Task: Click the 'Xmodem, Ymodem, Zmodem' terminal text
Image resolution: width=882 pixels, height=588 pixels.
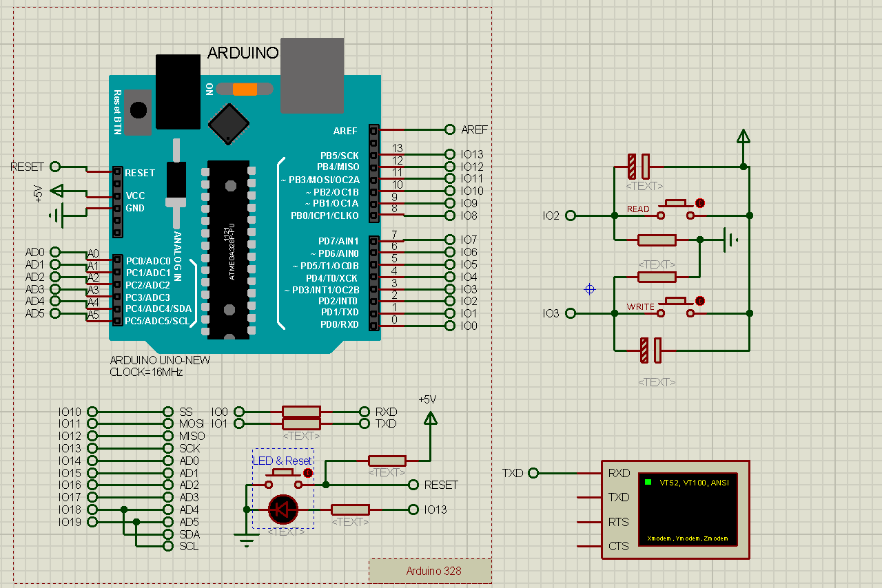Action: (688, 538)
